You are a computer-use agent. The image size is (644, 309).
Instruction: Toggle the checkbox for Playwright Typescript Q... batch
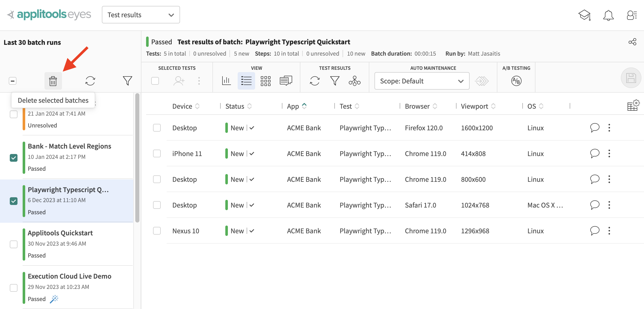pos(14,201)
